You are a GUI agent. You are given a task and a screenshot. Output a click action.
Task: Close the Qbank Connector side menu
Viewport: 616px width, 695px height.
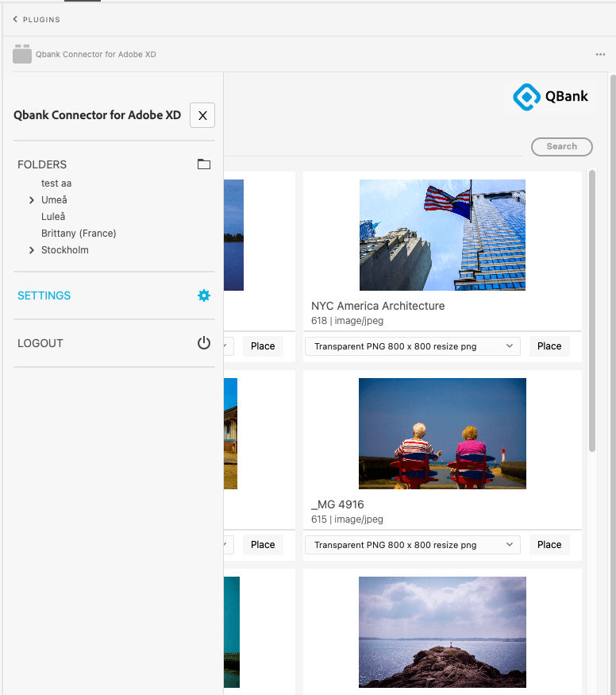pyautogui.click(x=202, y=115)
